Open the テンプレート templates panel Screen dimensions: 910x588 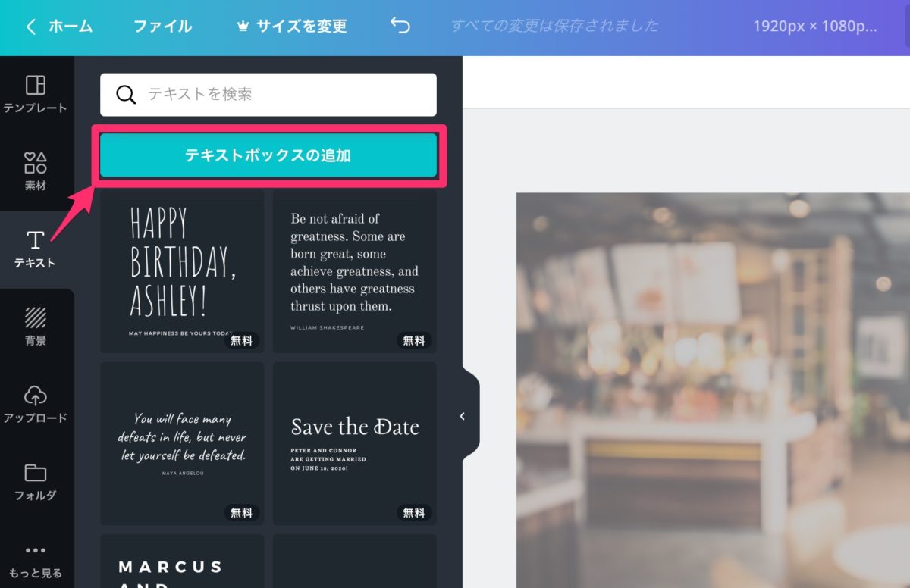[36, 94]
